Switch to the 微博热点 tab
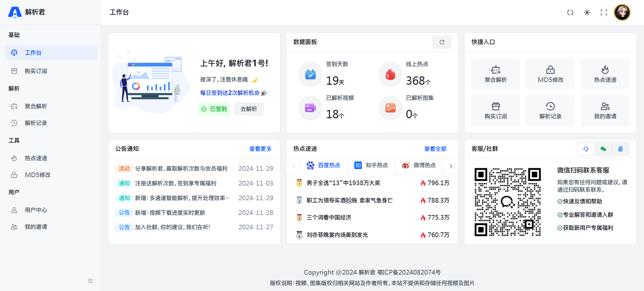 (419, 165)
